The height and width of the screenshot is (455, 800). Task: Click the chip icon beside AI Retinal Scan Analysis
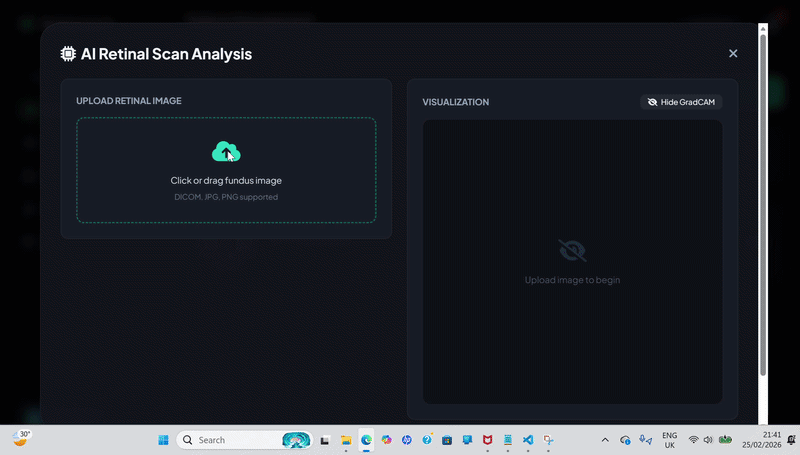[x=68, y=54]
